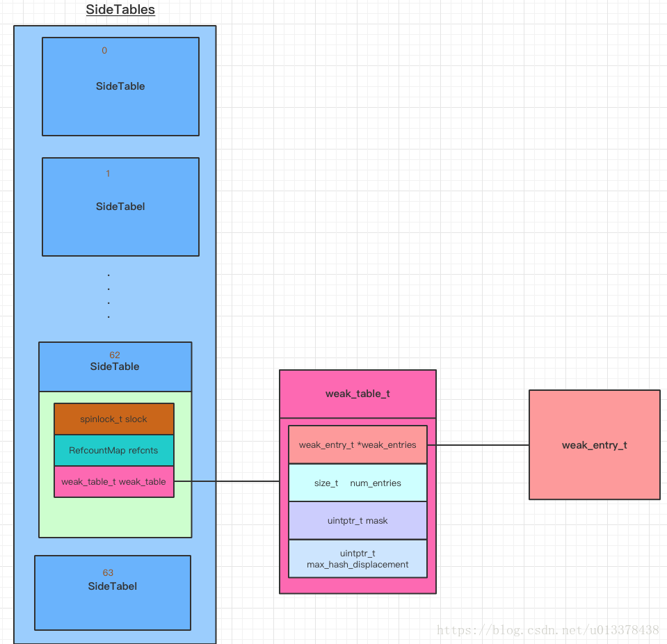Viewport: 667px width, 644px height.
Task: Click the orange spinlock_t slock field
Action: (114, 419)
